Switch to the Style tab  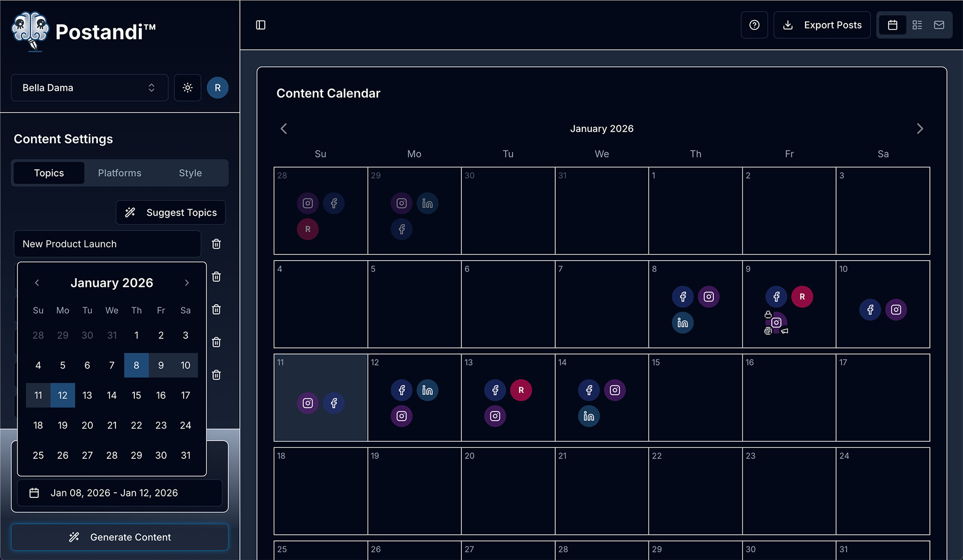tap(190, 173)
